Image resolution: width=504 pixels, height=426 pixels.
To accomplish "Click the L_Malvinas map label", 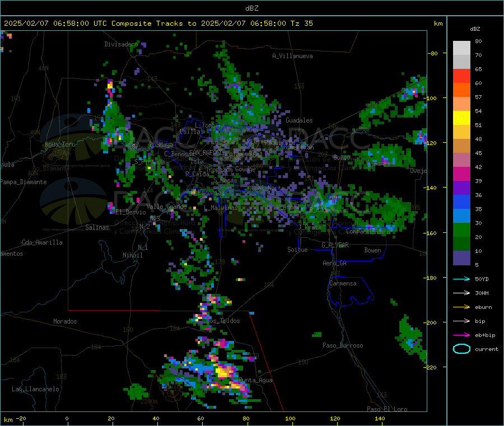I will pyautogui.click(x=221, y=208).
